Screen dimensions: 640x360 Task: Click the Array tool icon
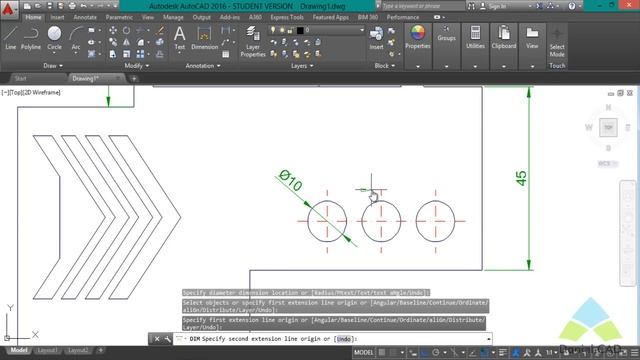point(140,54)
